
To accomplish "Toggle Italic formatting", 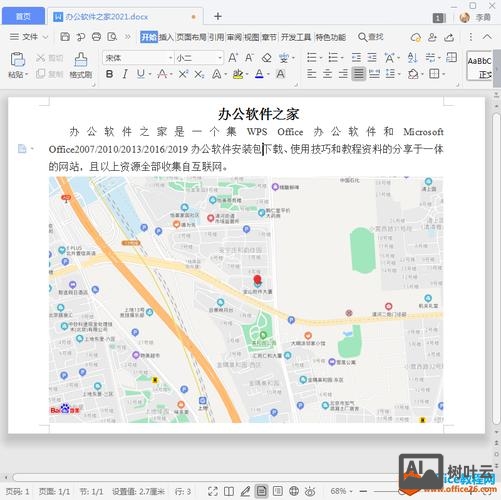I will click(125, 74).
